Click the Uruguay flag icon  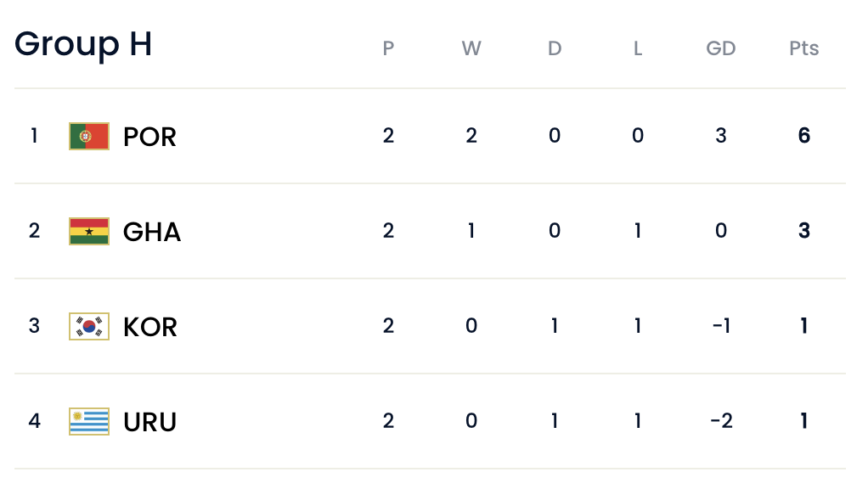[89, 422]
